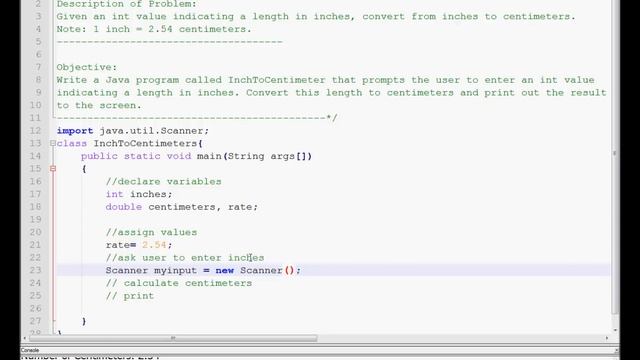Screen dimensions: 640x360
Task: Click 'public static void' on line 14
Action: (136, 156)
